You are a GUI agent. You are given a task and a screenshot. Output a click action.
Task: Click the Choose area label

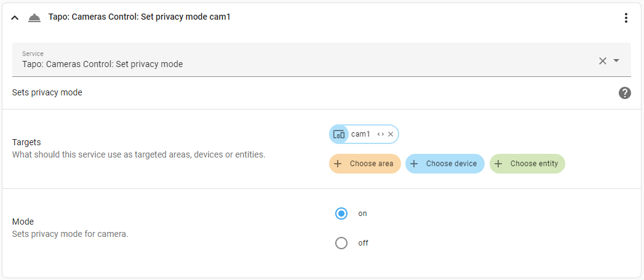click(372, 164)
